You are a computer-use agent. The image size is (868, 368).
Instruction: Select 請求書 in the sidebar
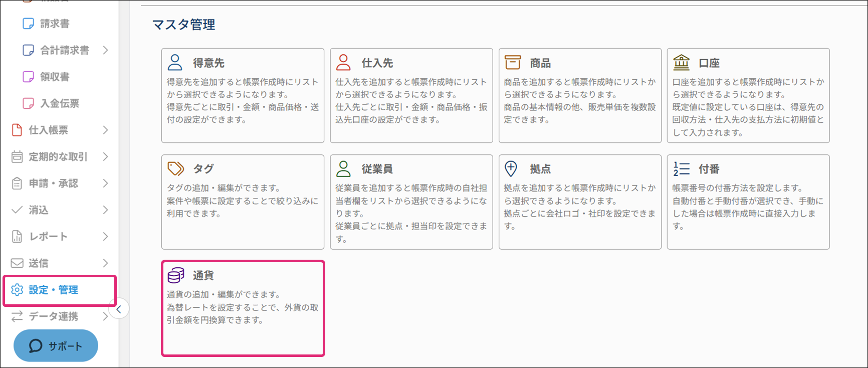point(55,24)
